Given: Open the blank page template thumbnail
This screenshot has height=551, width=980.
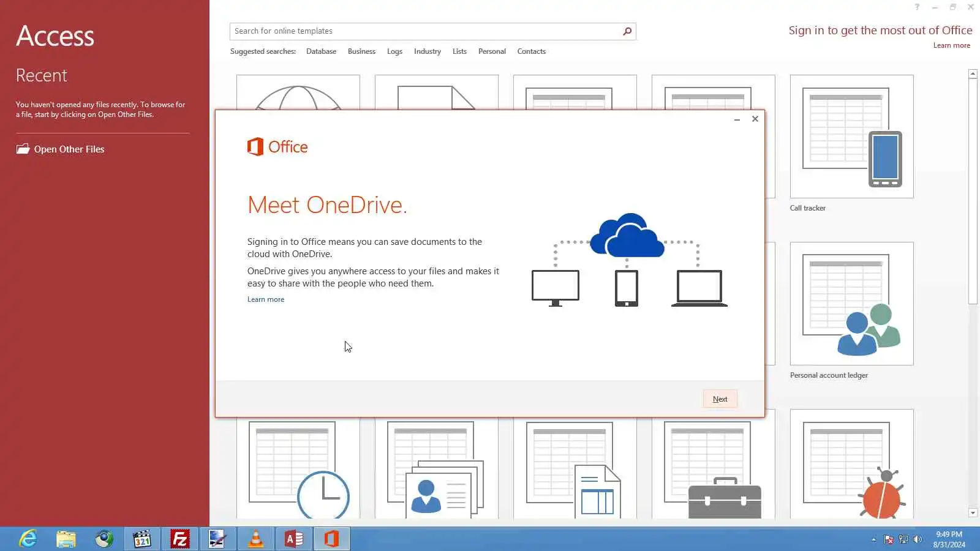Looking at the screenshot, I should click(437, 92).
